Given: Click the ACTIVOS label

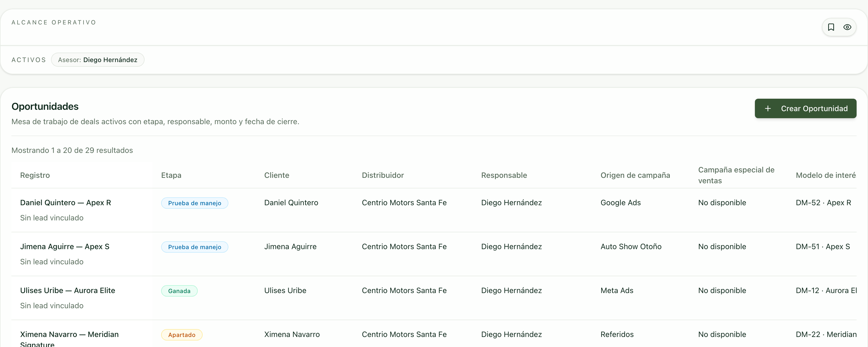Looking at the screenshot, I should 29,60.
